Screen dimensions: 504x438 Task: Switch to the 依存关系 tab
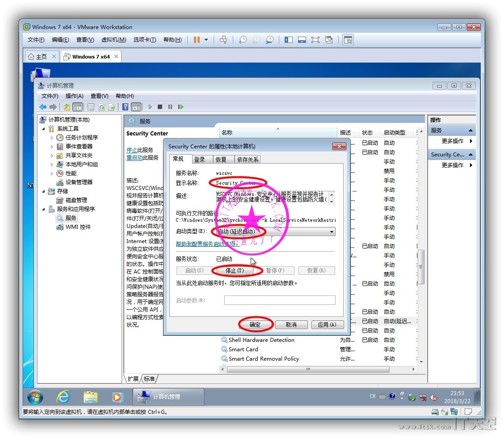pos(248,160)
